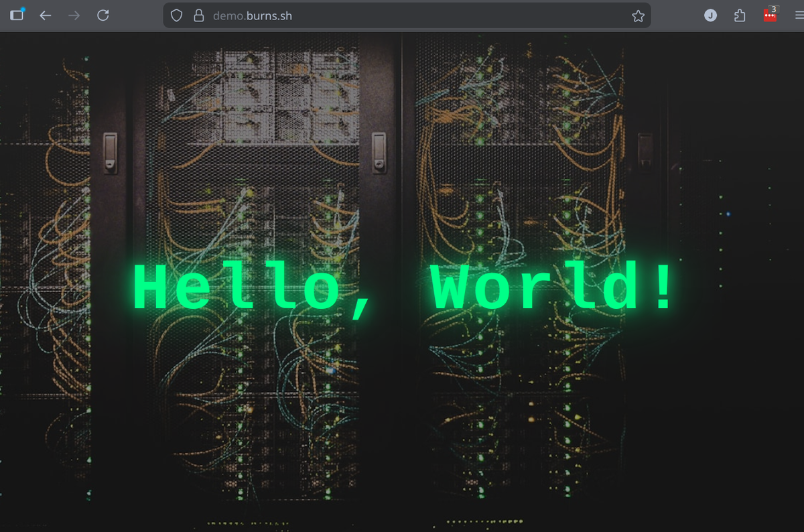
Task: Click the forward navigation arrow
Action: (x=74, y=15)
